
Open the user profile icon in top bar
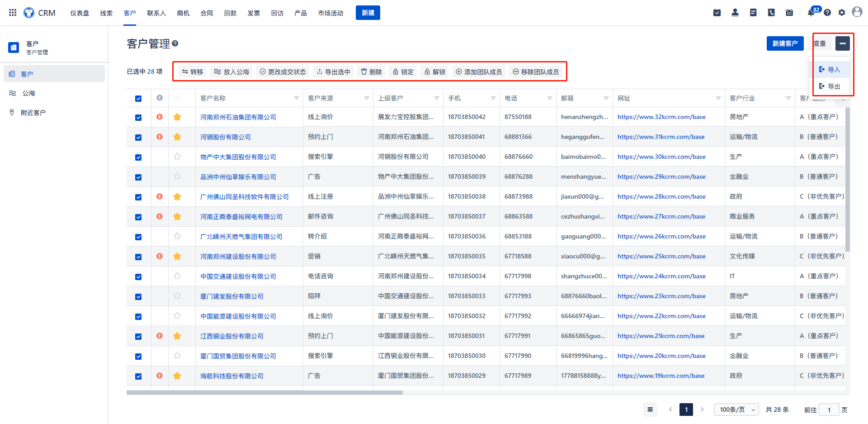tap(735, 13)
